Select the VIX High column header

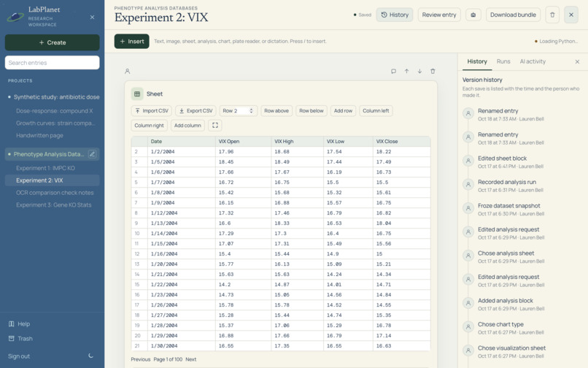[x=297, y=142]
